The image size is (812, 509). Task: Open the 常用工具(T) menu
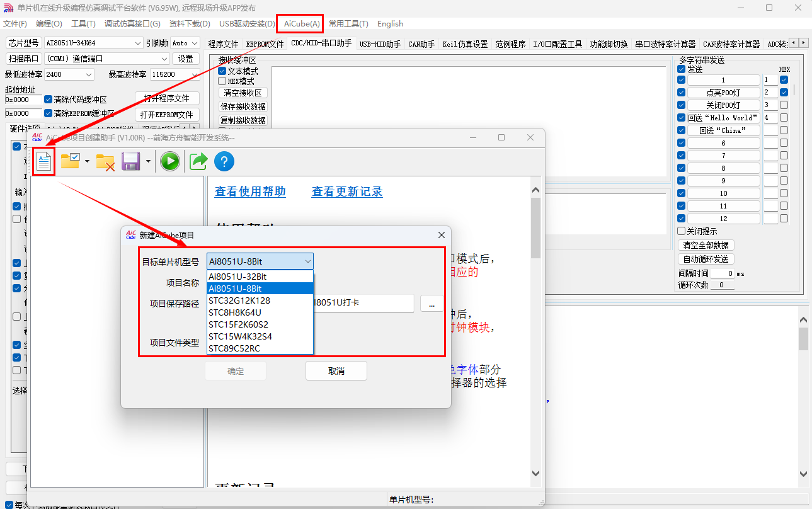[348, 24]
